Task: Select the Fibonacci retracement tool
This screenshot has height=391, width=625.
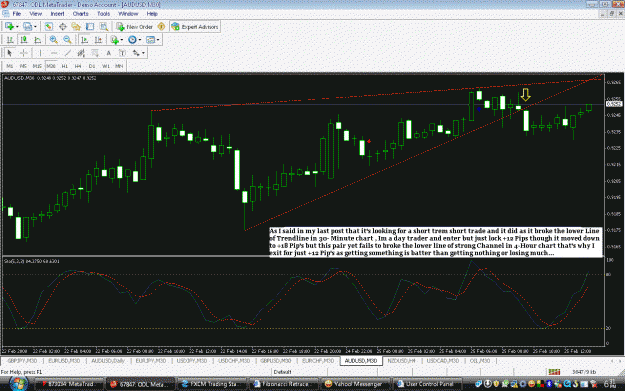Action: pos(95,53)
